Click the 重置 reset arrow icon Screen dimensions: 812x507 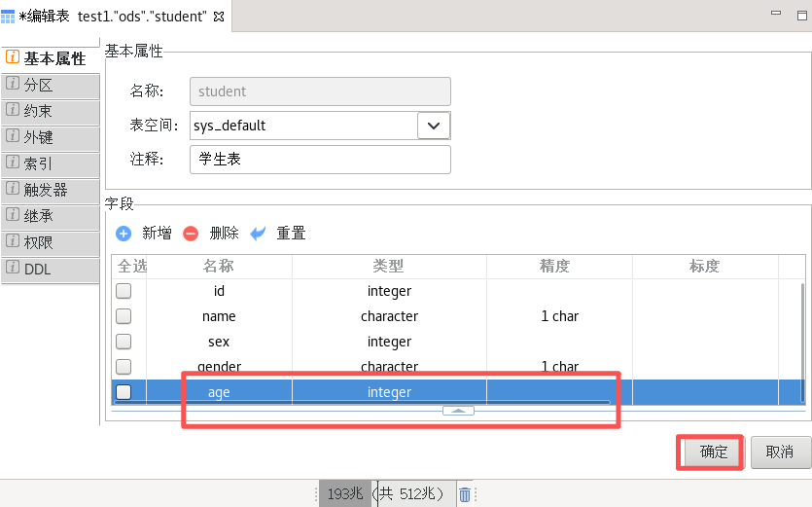pyautogui.click(x=258, y=234)
